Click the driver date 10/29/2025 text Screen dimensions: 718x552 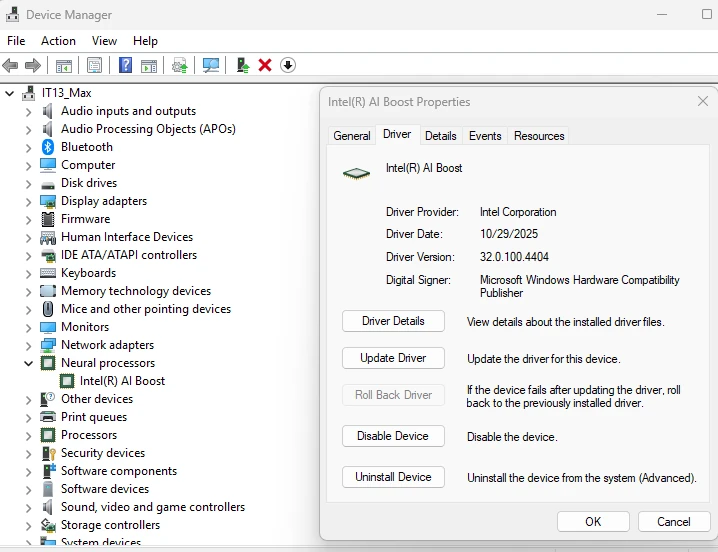pos(509,234)
